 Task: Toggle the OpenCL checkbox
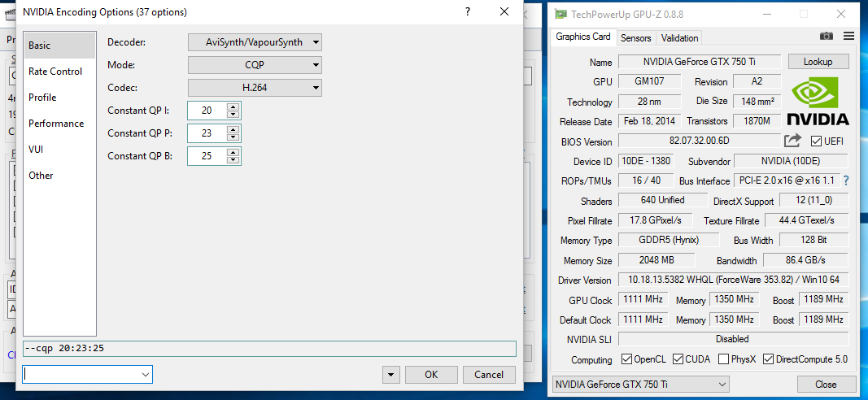tap(626, 359)
